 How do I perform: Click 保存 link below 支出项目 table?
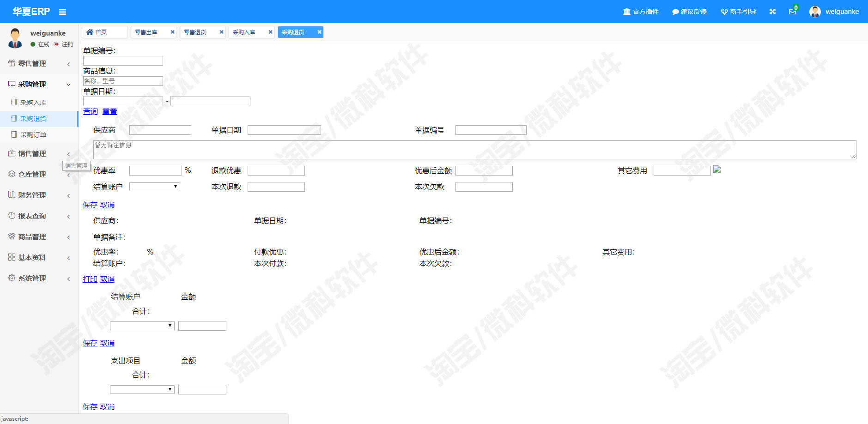(90, 406)
